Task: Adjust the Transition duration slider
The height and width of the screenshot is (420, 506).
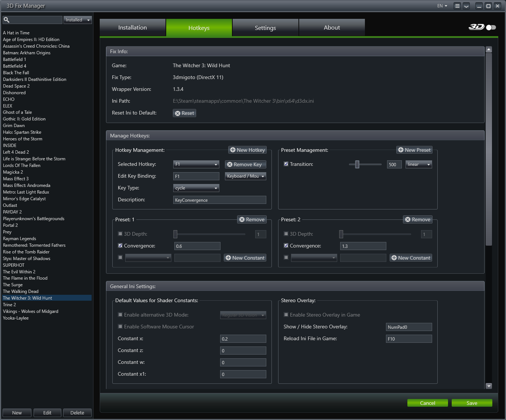Action: click(365, 164)
